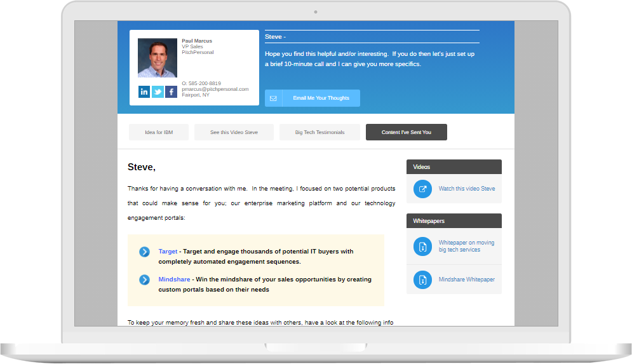Click Paul Marcus's profile photo

157,58
